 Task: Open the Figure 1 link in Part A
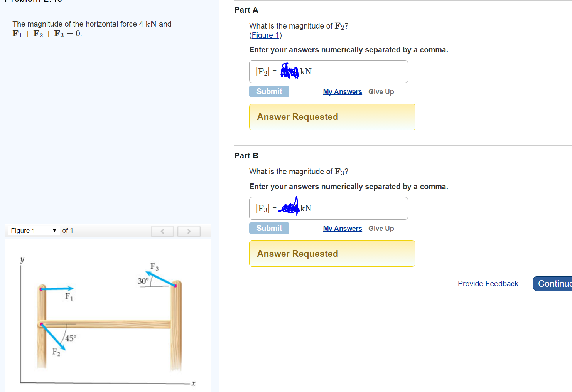click(265, 35)
